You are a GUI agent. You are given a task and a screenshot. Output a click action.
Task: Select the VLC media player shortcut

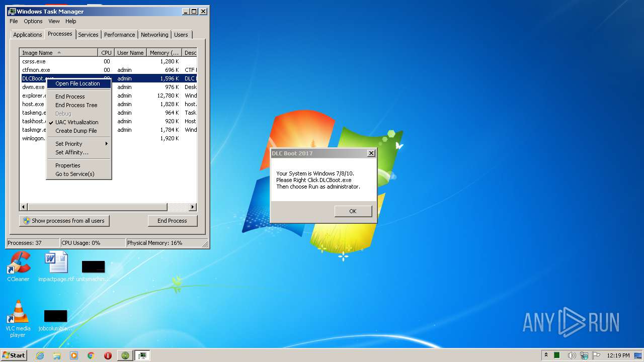(18, 319)
